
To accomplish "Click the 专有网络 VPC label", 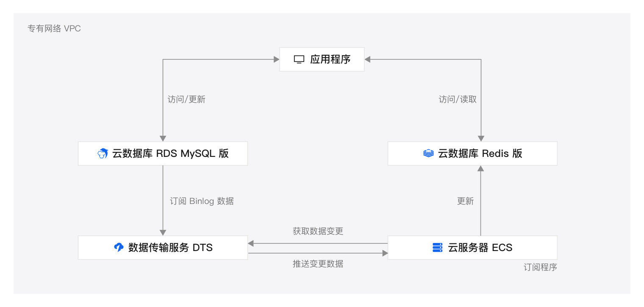I will tap(54, 29).
